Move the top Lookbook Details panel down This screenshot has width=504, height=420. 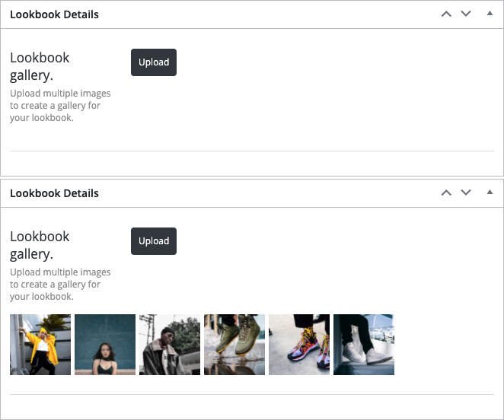[466, 14]
